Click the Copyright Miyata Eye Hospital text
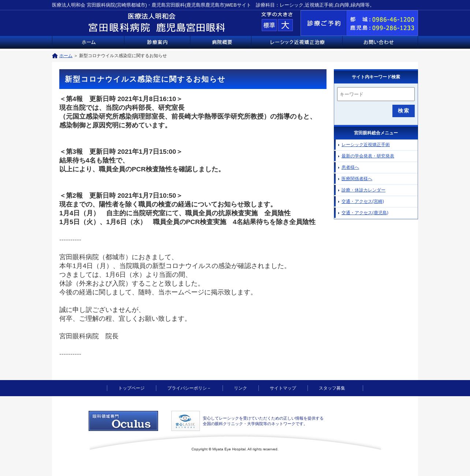 coord(235,449)
